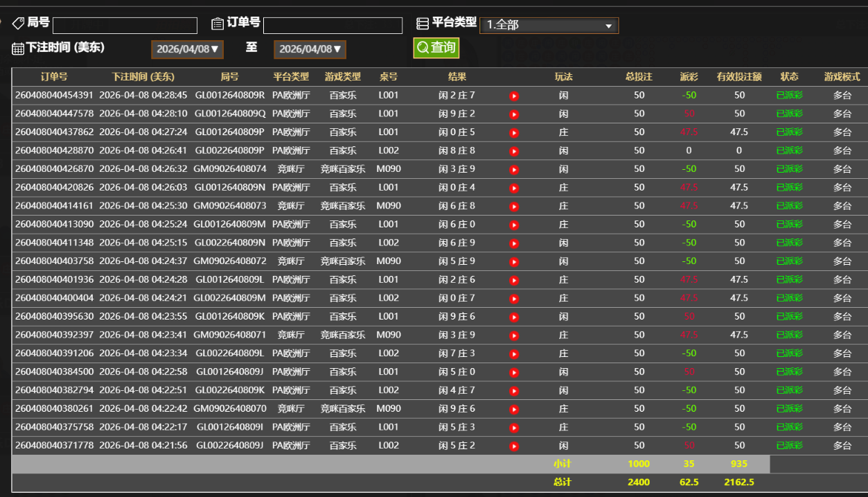The image size is (868, 497).
Task: Watch replay for order 260408040403758
Action: coord(514,261)
